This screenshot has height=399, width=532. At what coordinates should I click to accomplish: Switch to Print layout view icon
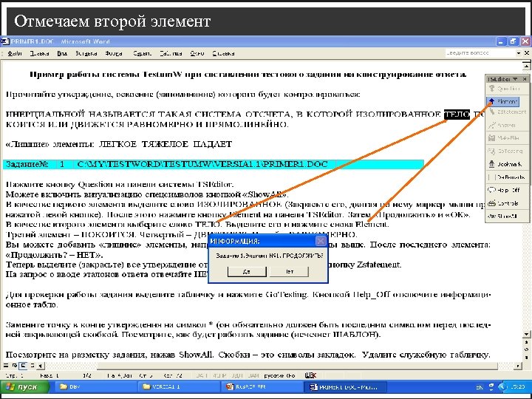click(x=23, y=366)
